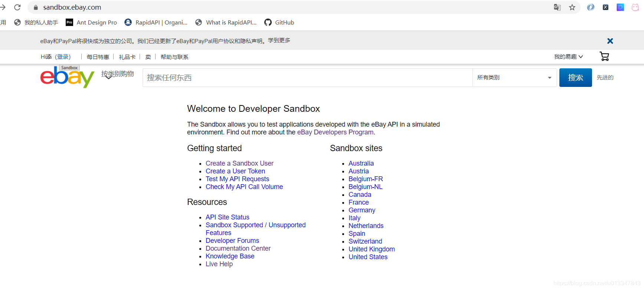Select Netherlands sandbox site
644x290 pixels.
pyautogui.click(x=366, y=226)
